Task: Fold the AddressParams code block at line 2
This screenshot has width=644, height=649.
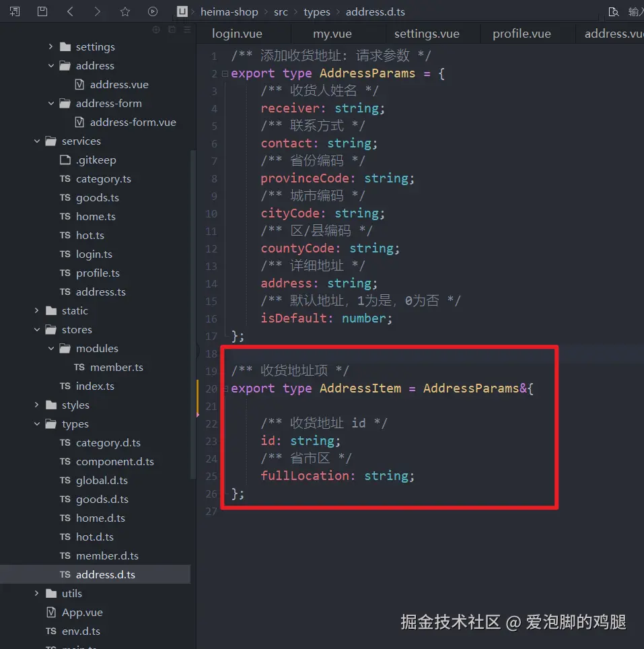Action: point(225,73)
